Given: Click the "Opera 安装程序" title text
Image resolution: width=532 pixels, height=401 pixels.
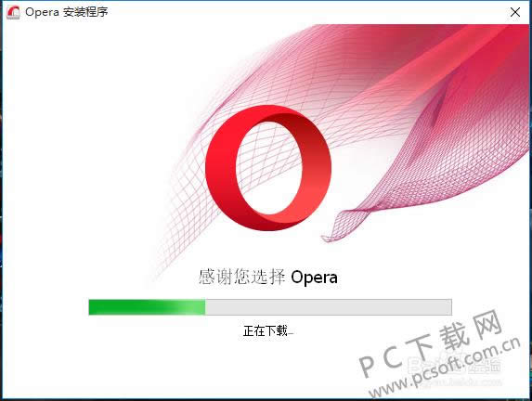Looking at the screenshot, I should tap(67, 12).
